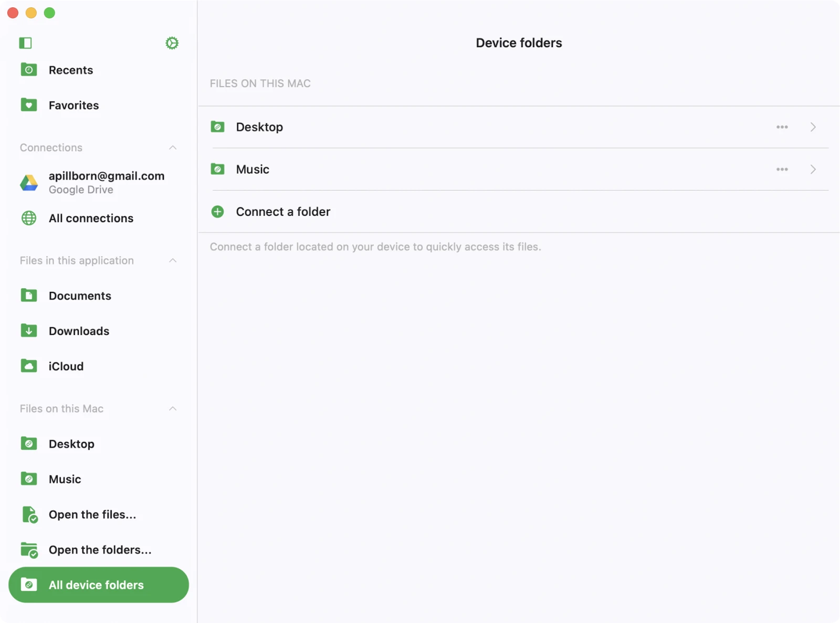840x623 pixels.
Task: Open the Desktop folder chevron in list
Action: point(813,127)
